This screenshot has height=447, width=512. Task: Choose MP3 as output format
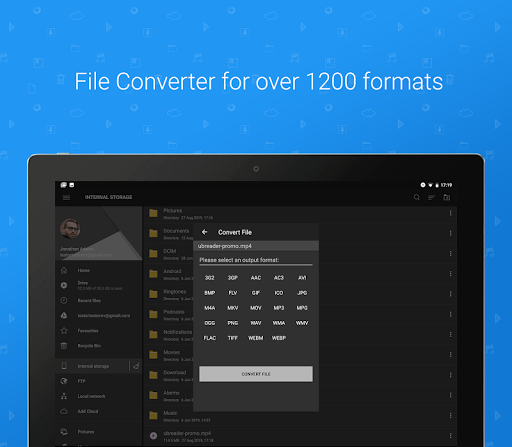click(x=279, y=308)
